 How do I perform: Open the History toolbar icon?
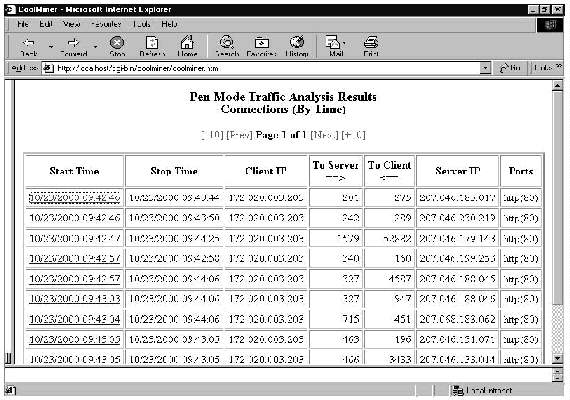pos(297,42)
